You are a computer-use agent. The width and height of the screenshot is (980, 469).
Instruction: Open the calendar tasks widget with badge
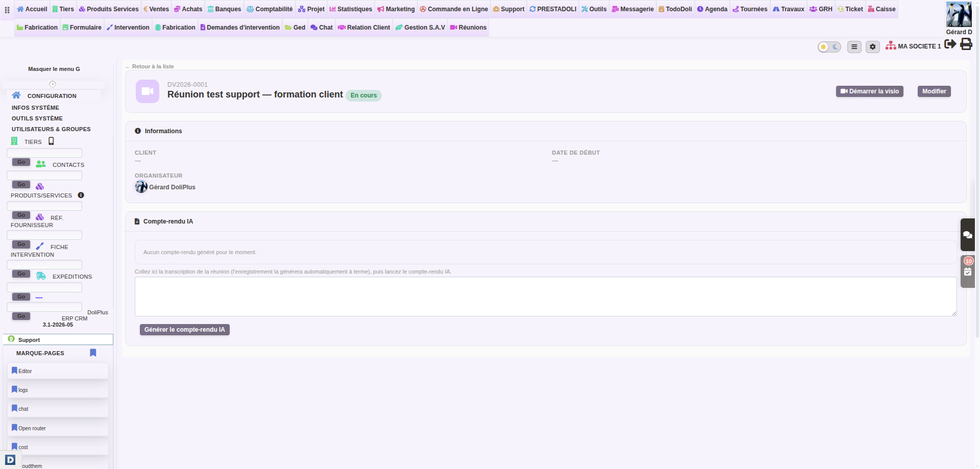point(968,271)
